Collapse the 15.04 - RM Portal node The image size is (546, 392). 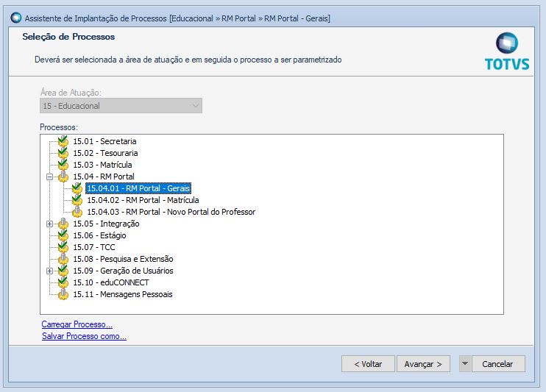pos(49,177)
